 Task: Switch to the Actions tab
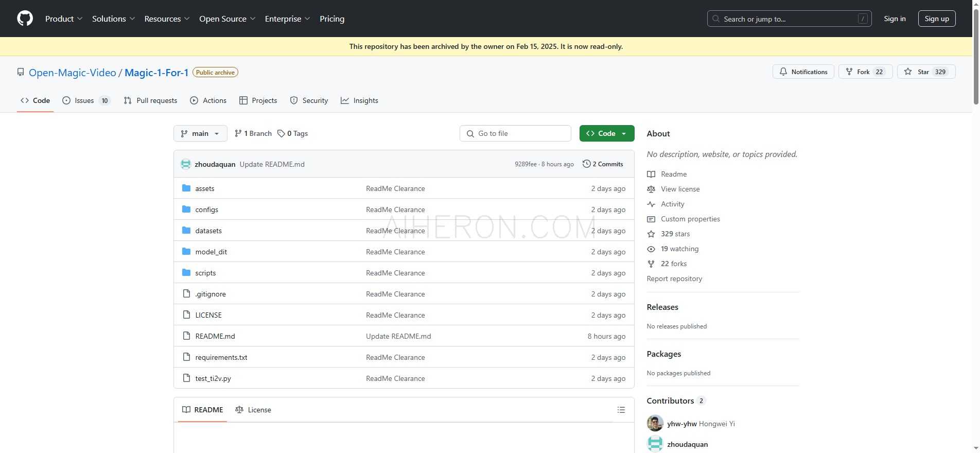[208, 100]
